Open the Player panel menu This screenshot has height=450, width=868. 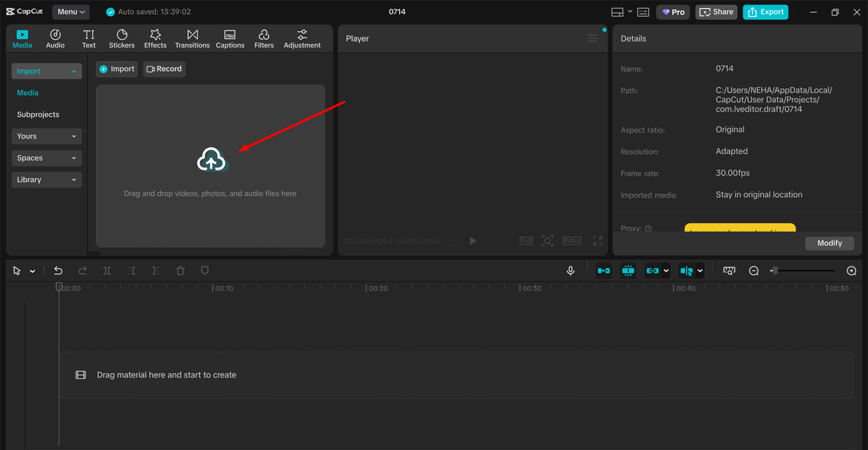[592, 39]
